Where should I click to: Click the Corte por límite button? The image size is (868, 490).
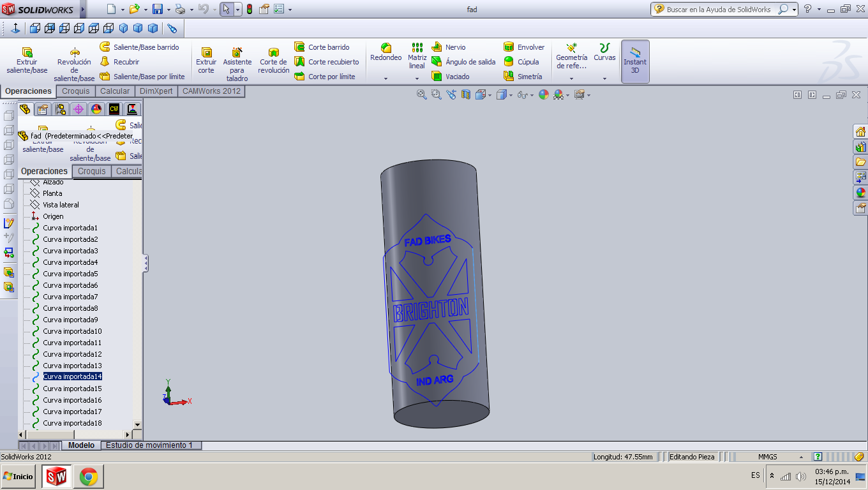pos(325,77)
